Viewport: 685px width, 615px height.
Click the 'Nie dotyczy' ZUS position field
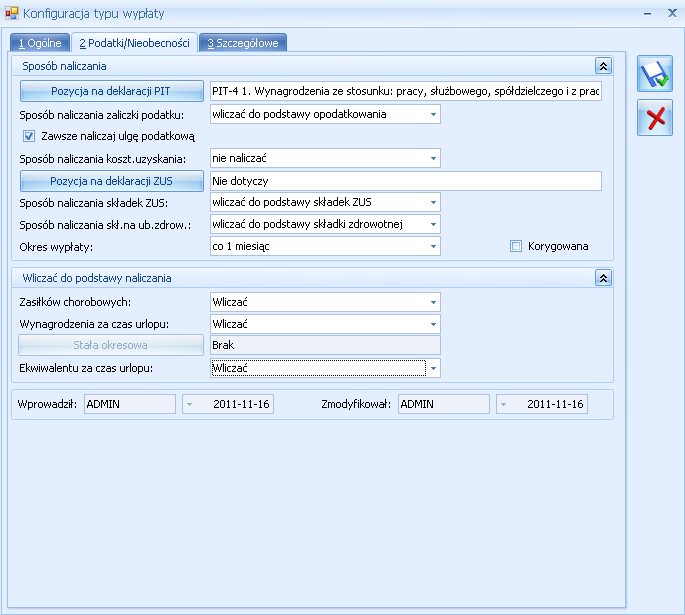pyautogui.click(x=405, y=181)
